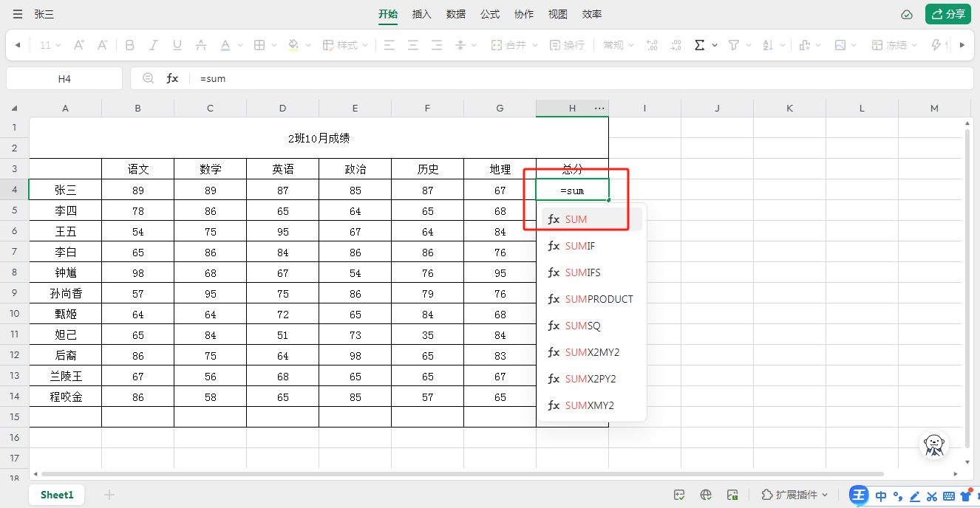This screenshot has height=508, width=980.
Task: Toggle italic formatting
Action: 154,45
